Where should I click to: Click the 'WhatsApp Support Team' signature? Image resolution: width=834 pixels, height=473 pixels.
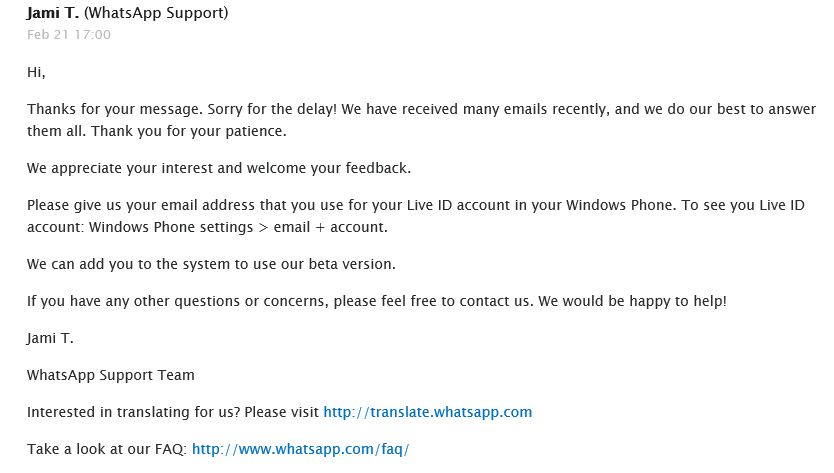[111, 376]
